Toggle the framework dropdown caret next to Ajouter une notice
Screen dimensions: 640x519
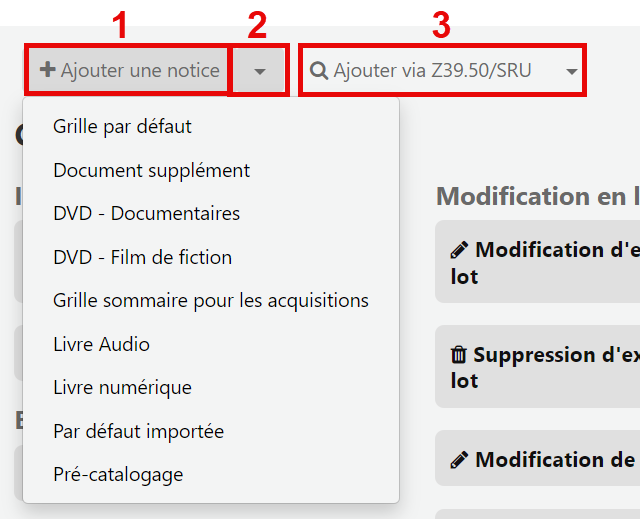pos(260,71)
